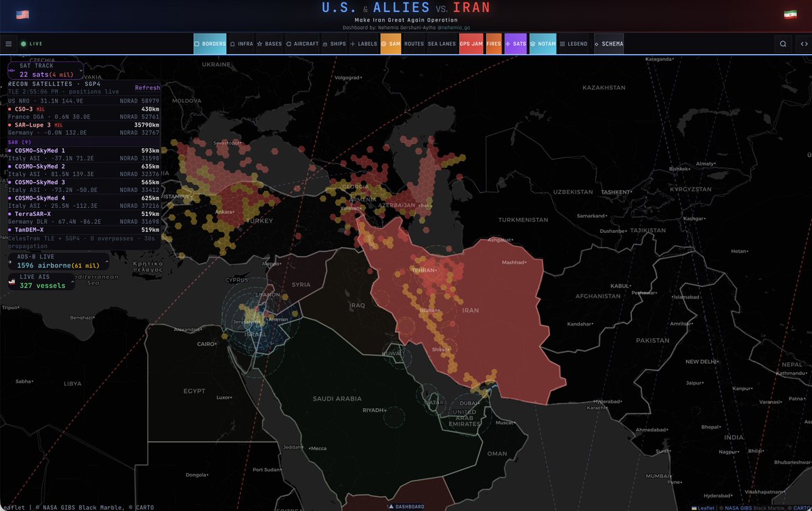Viewport: 812px width, 511px height.
Task: Collapse the SAT TRACK panel chevron
Action: tap(81, 70)
